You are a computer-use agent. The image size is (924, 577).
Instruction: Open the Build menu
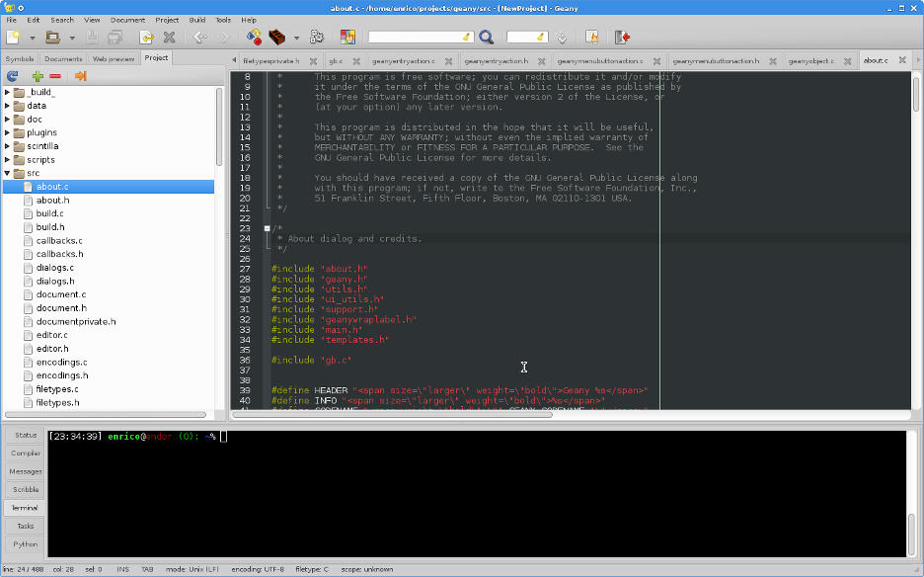tap(196, 20)
